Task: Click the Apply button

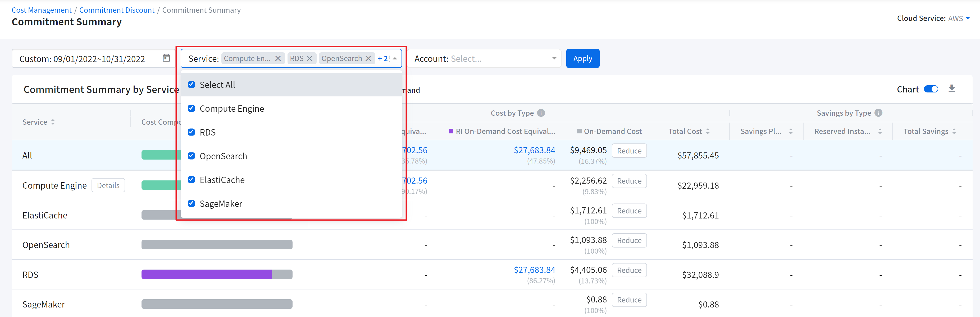Action: coord(582,59)
